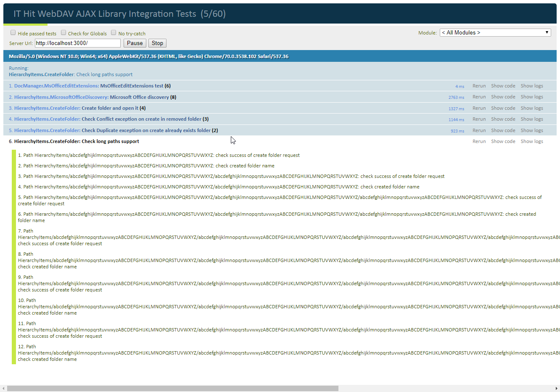Select assertion 12 check created folder name
Screen dimensions: 560x392
pos(289,353)
